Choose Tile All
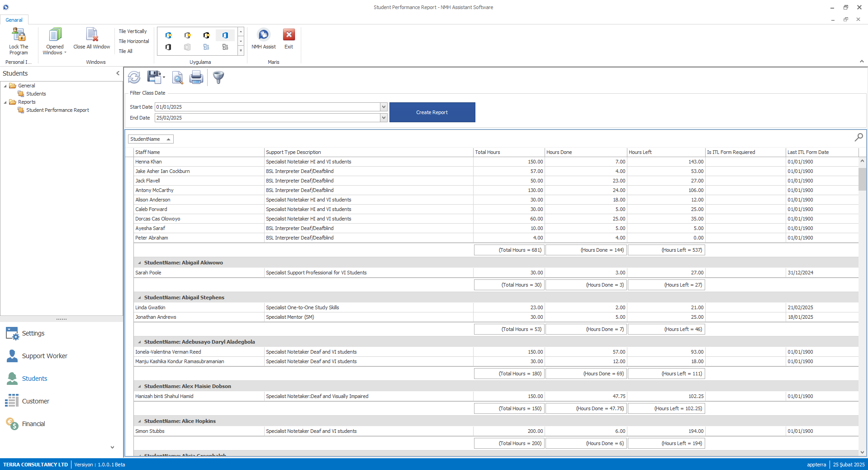This screenshot has height=470, width=868. coord(126,51)
